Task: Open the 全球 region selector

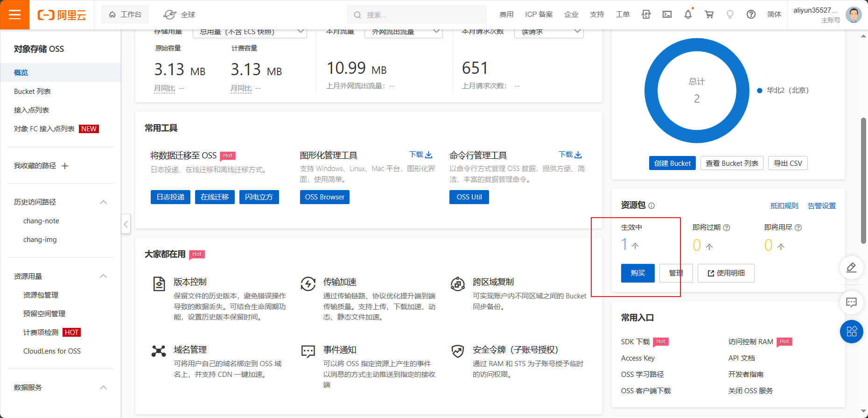Action: tap(180, 14)
